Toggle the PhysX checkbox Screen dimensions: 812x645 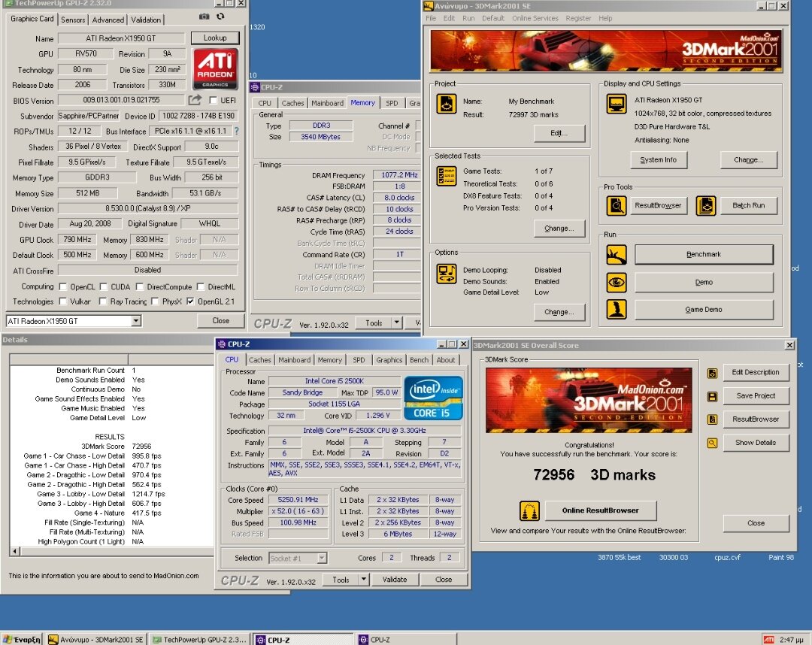(154, 301)
